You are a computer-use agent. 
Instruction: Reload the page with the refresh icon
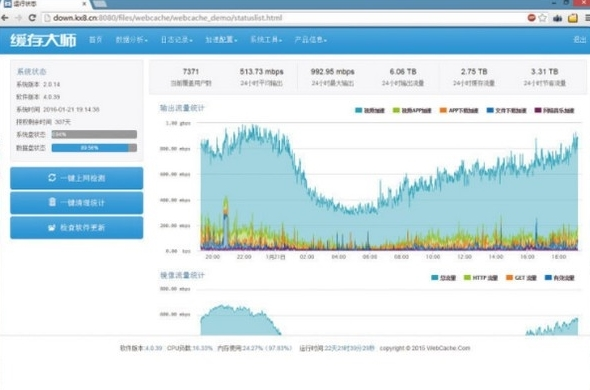32,18
